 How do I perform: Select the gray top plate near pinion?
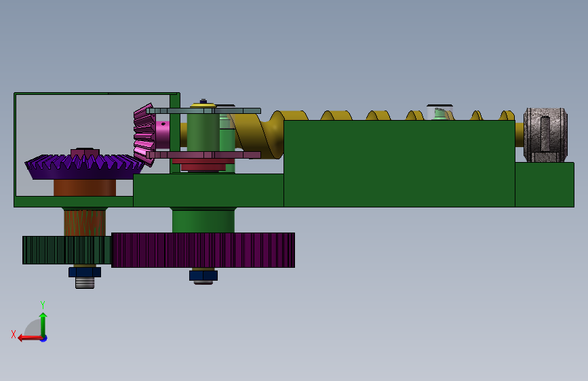click(x=203, y=111)
